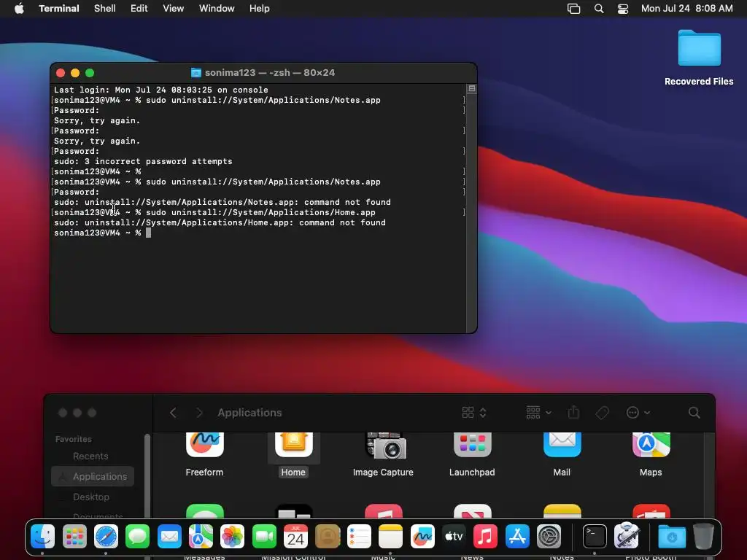The height and width of the screenshot is (560, 747).
Task: Select Image Capture in Applications
Action: click(383, 454)
